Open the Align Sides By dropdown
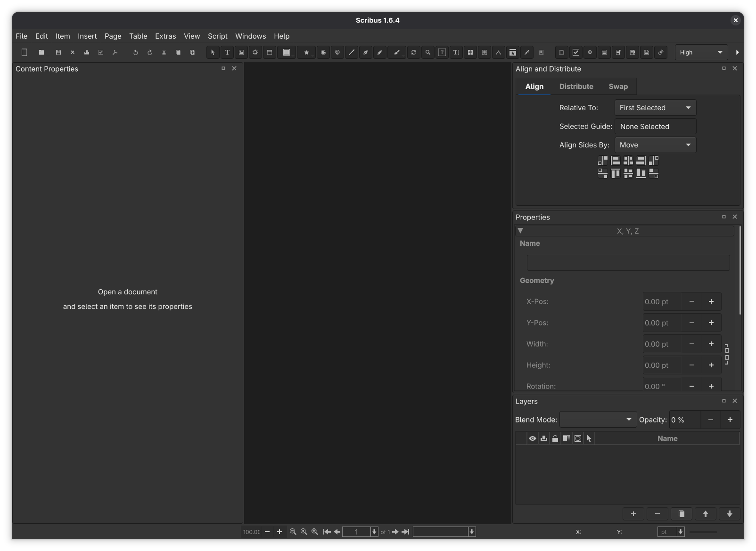This screenshot has height=551, width=756. tap(655, 145)
